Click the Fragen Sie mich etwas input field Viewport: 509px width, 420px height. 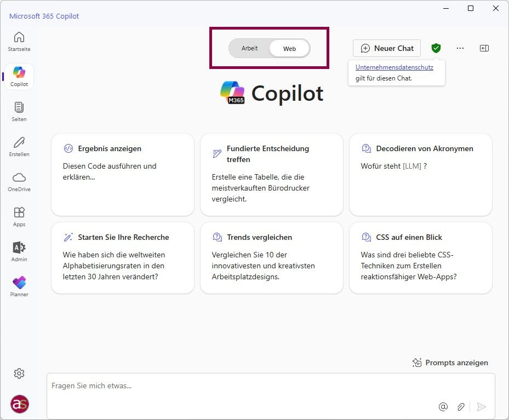[241, 386]
